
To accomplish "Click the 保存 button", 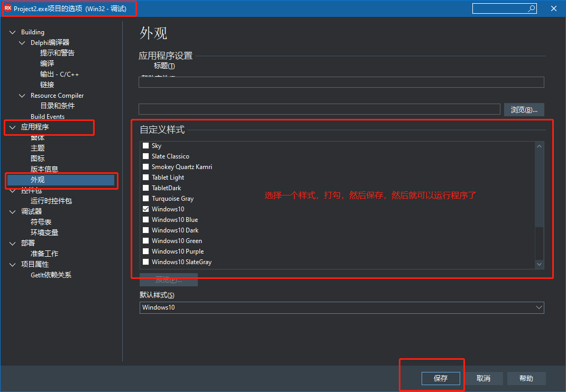I will (x=441, y=378).
